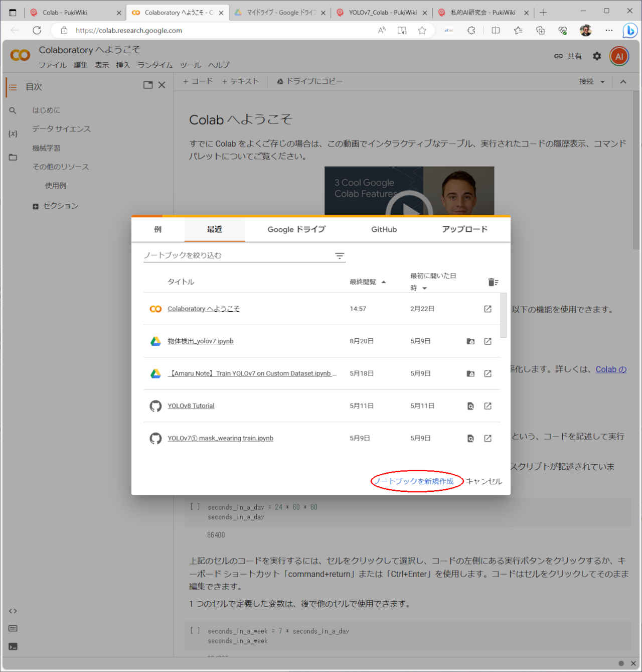Screen dimensions: 642x672
Task: Open the Files folder icon in left sidebar
Action: click(13, 157)
